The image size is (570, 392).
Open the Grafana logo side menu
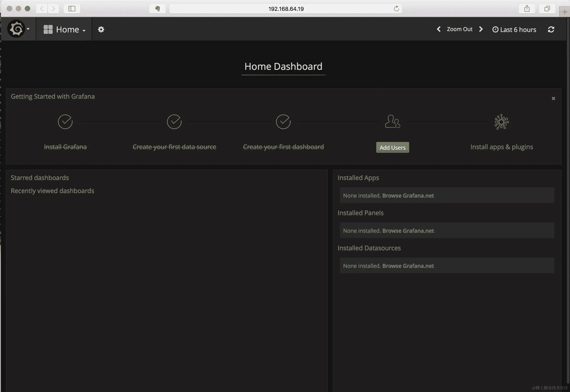tap(17, 29)
